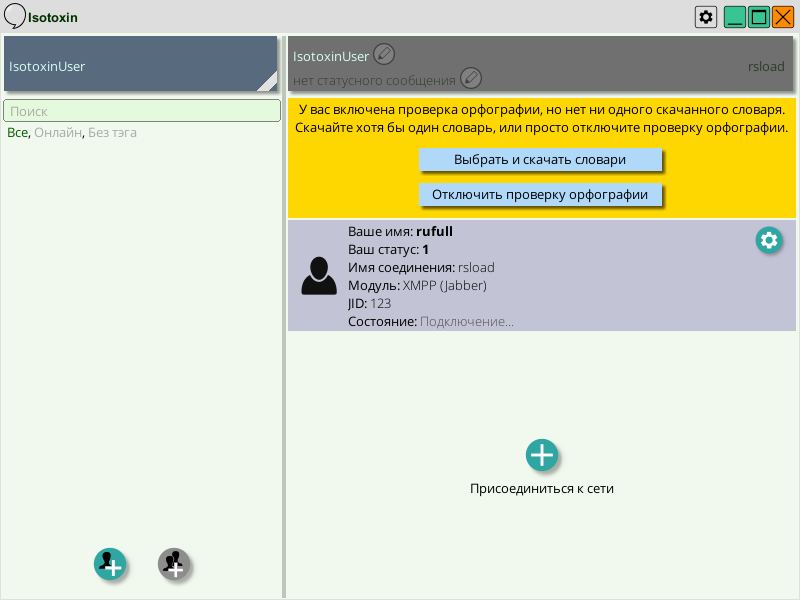
Task: Click "Выбрать и скачать словари" button
Action: [540, 160]
